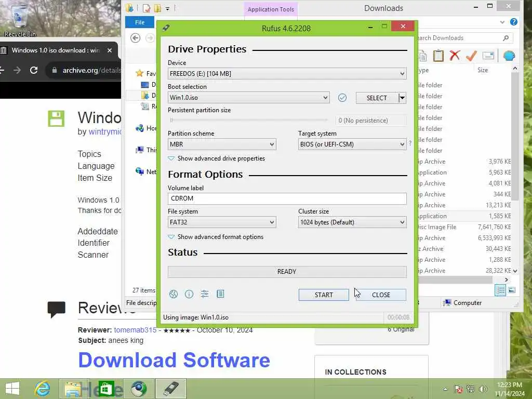The height and width of the screenshot is (399, 532).
Task: Click the Persistent partition size slider
Action: click(x=249, y=120)
